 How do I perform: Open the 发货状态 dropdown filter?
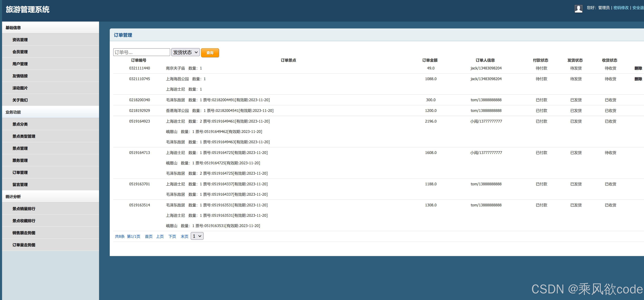tap(185, 52)
